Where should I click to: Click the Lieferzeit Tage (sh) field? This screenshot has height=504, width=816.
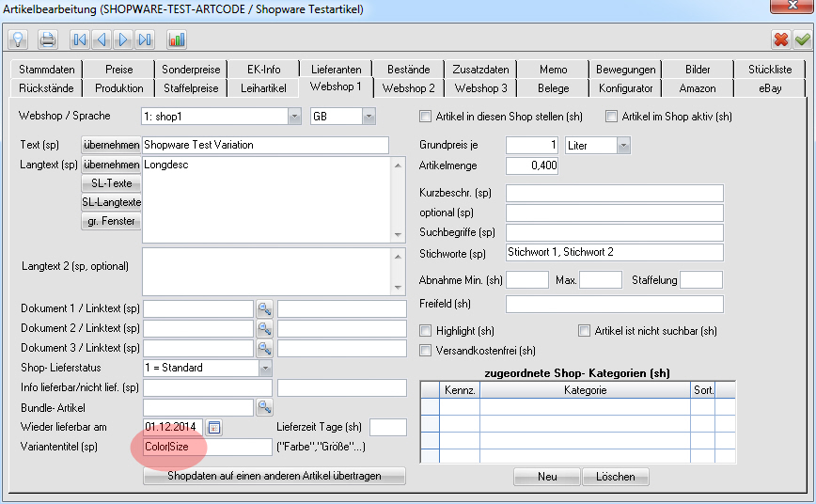click(x=387, y=428)
